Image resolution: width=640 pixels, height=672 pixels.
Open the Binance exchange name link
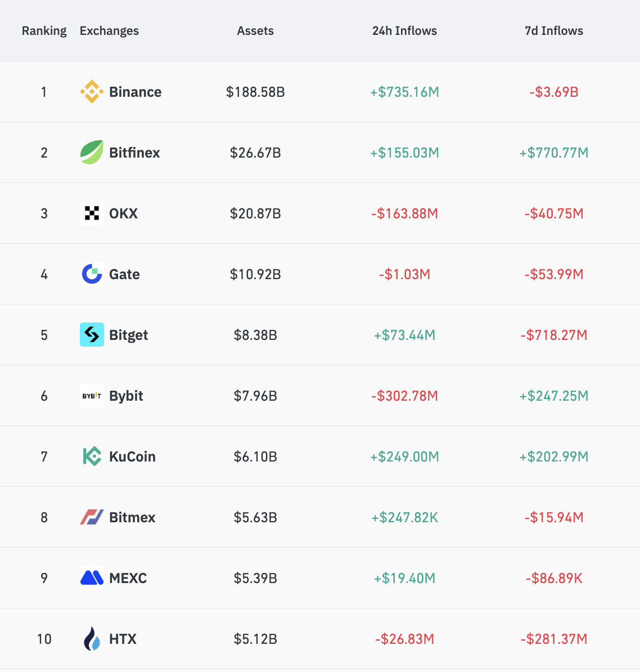tap(135, 92)
